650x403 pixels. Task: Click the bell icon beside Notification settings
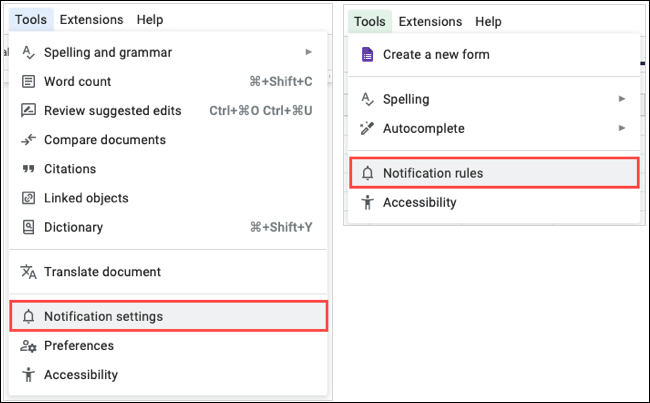28,316
